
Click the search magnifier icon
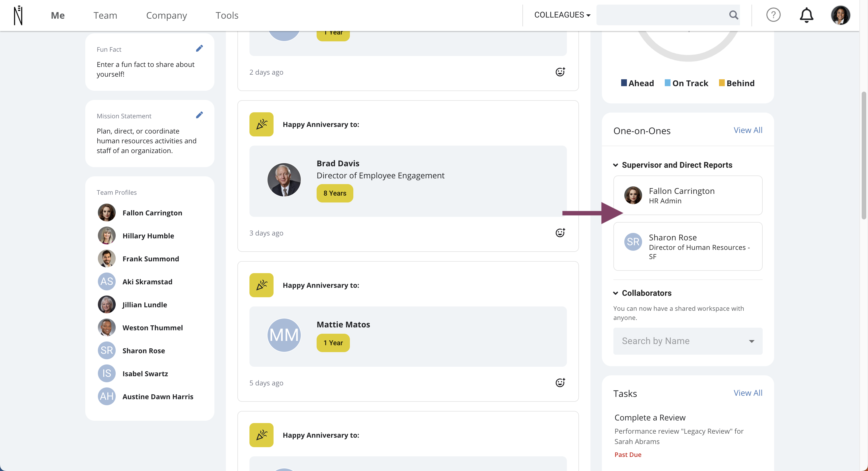point(733,15)
